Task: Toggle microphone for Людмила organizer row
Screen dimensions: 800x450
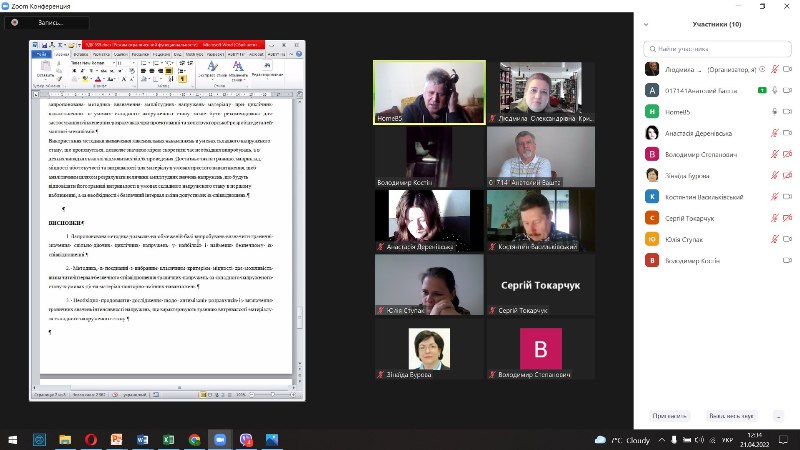Action: [x=774, y=69]
